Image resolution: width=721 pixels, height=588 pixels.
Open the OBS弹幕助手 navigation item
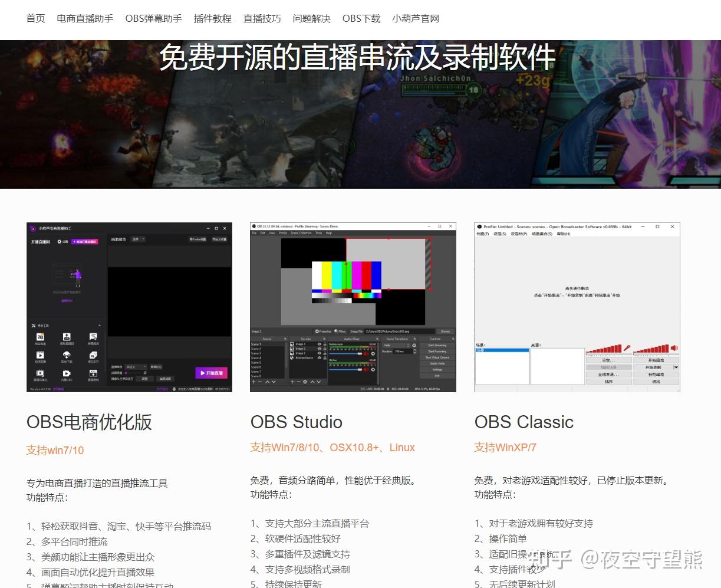153,18
